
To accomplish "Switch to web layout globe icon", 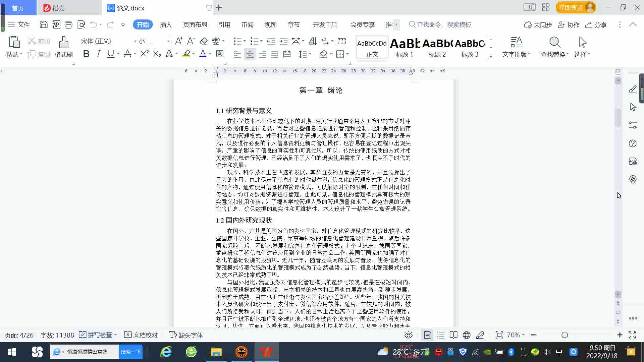I will [467, 335].
